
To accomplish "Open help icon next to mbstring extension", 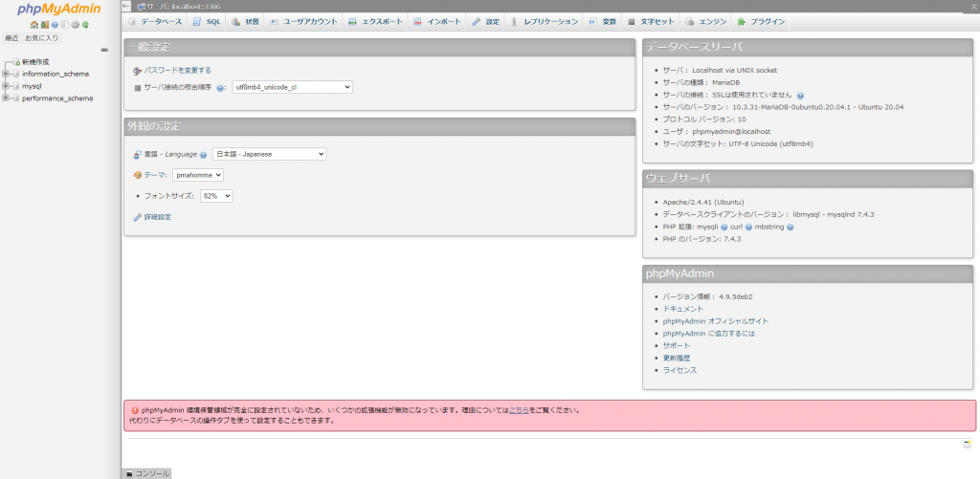I will [790, 228].
